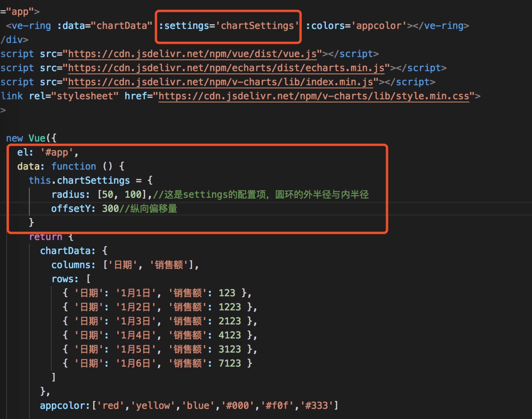Click the rows: [ line
The image size is (532, 419).
71,279
